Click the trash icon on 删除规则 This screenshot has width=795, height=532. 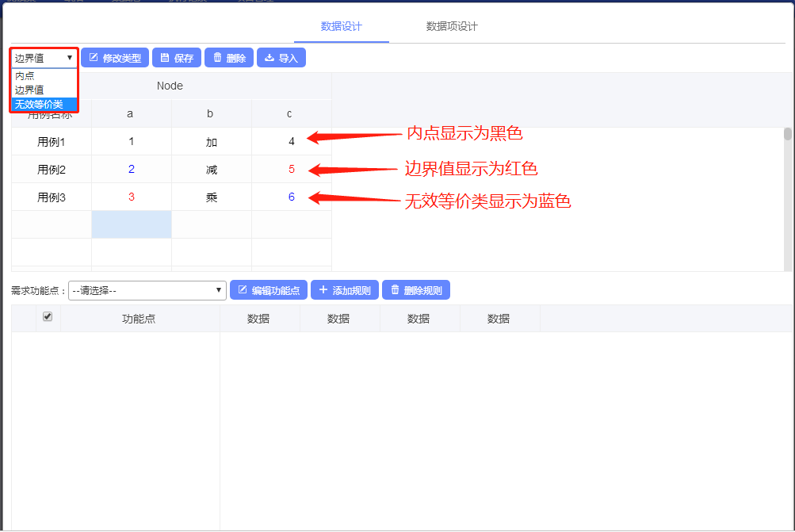point(395,290)
